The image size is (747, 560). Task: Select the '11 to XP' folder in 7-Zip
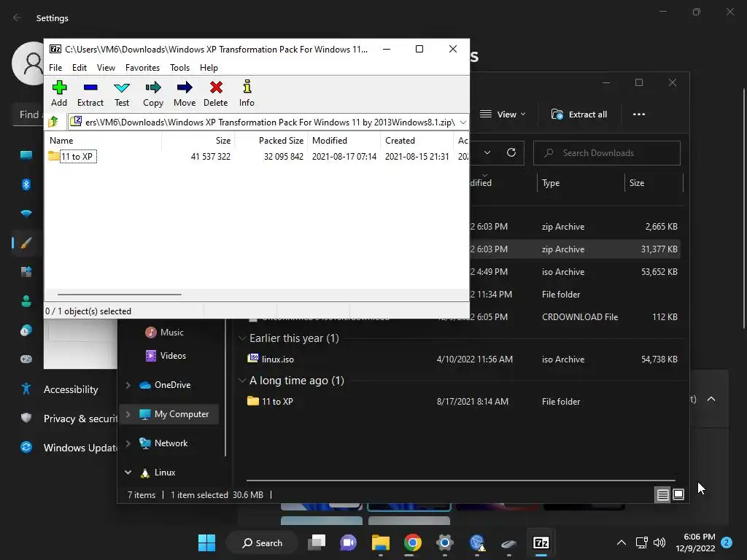72,156
